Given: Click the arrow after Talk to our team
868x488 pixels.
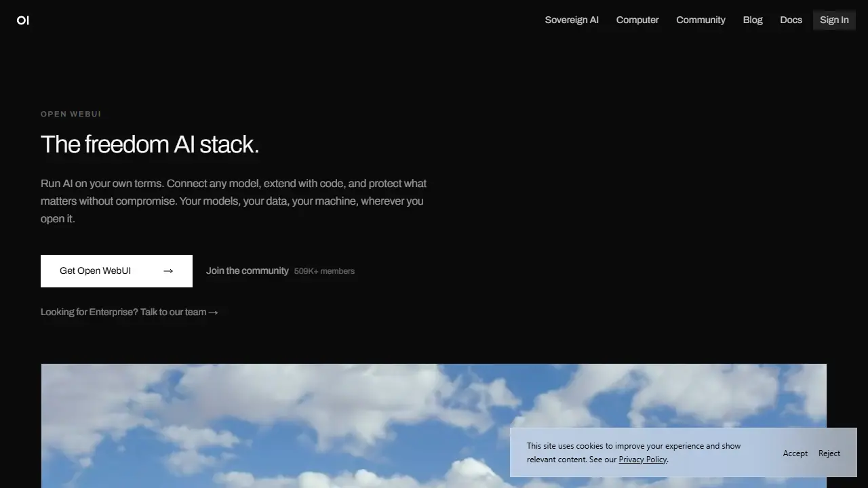Looking at the screenshot, I should click(x=213, y=312).
